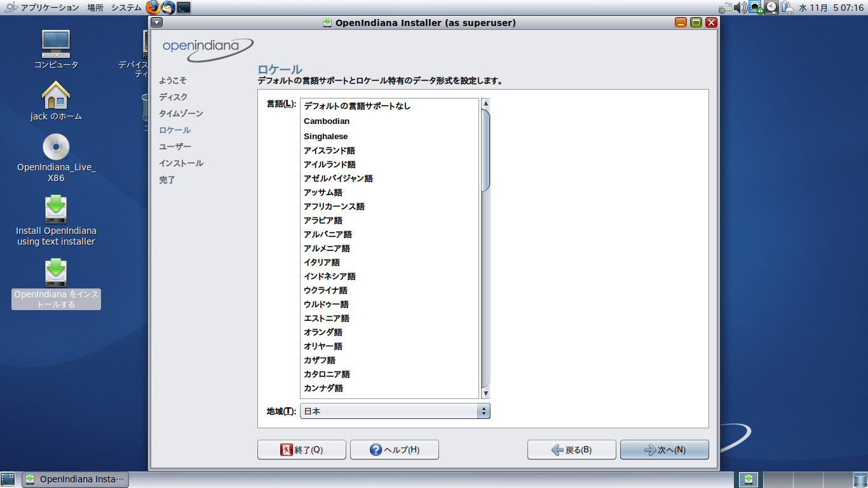The height and width of the screenshot is (488, 868).
Task: Select the OpenIndiana をインストールする desktop icon
Action: 56,283
